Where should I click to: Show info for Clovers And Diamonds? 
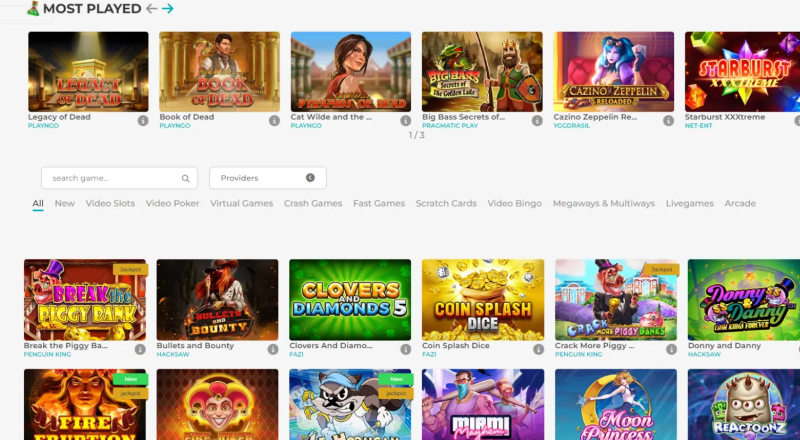click(x=406, y=349)
